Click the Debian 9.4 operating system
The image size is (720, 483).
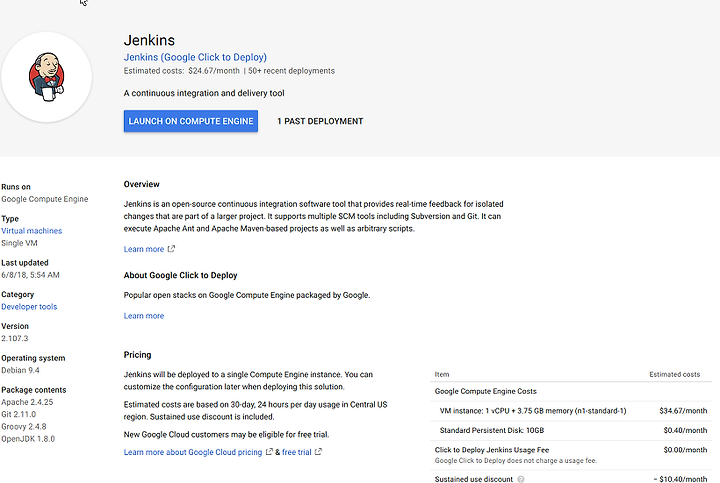click(x=20, y=370)
